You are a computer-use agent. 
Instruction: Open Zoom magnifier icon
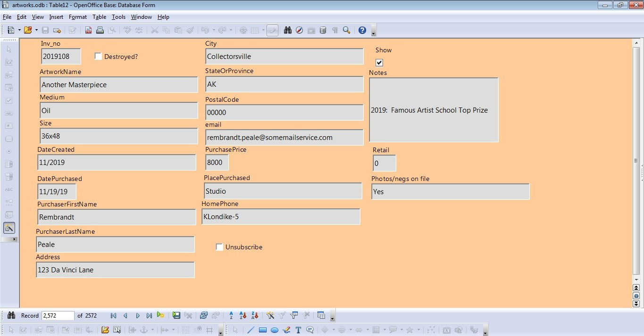[346, 30]
